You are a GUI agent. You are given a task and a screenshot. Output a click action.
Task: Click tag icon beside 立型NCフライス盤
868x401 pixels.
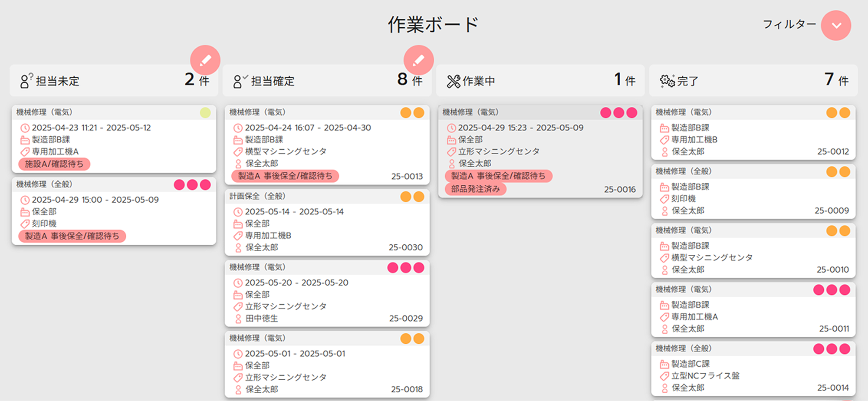pos(664,376)
